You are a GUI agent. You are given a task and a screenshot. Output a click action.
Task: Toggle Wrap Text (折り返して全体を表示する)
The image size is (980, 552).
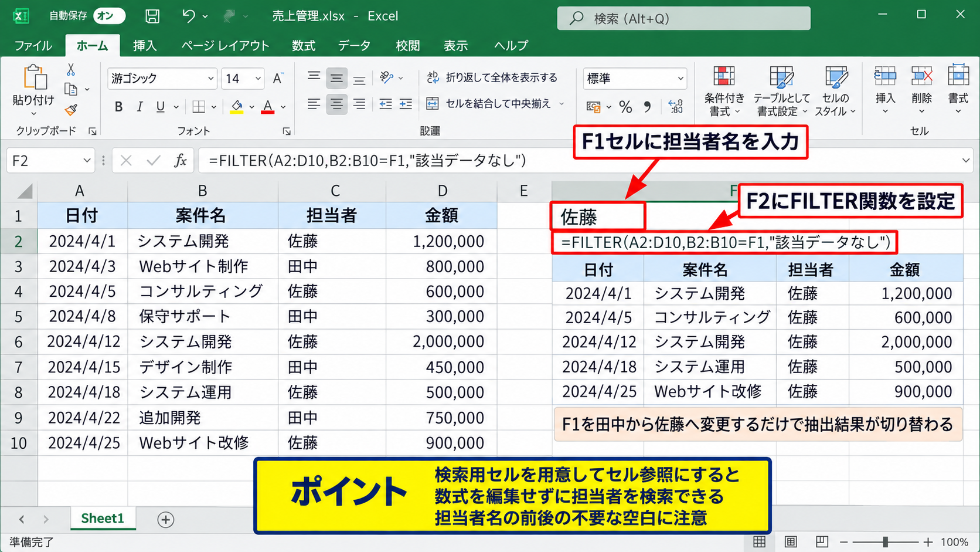(x=492, y=77)
